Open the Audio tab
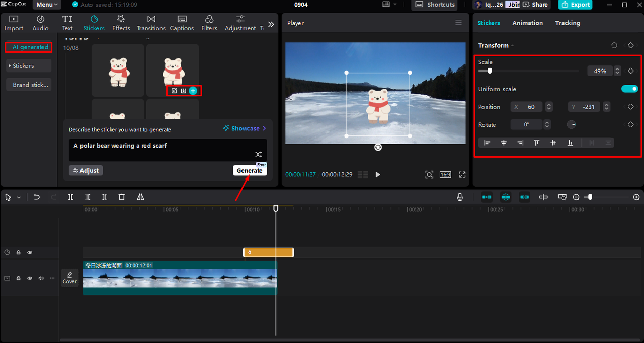This screenshot has height=343, width=644. [x=40, y=23]
